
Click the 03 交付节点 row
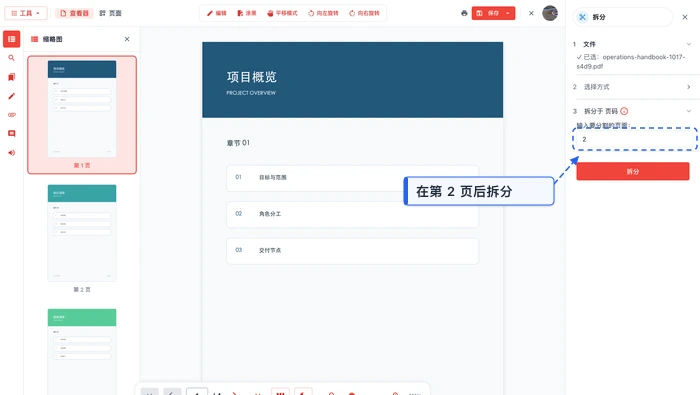click(x=352, y=251)
